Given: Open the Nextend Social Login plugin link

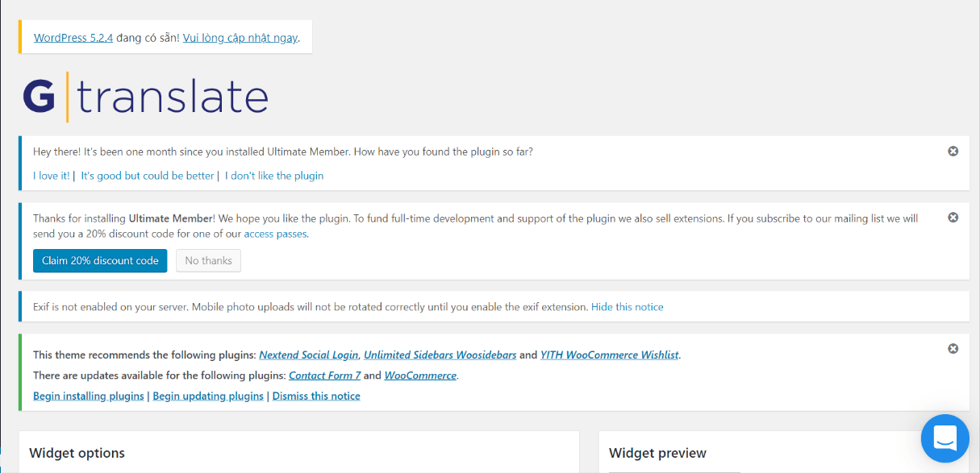Looking at the screenshot, I should tap(309, 355).
